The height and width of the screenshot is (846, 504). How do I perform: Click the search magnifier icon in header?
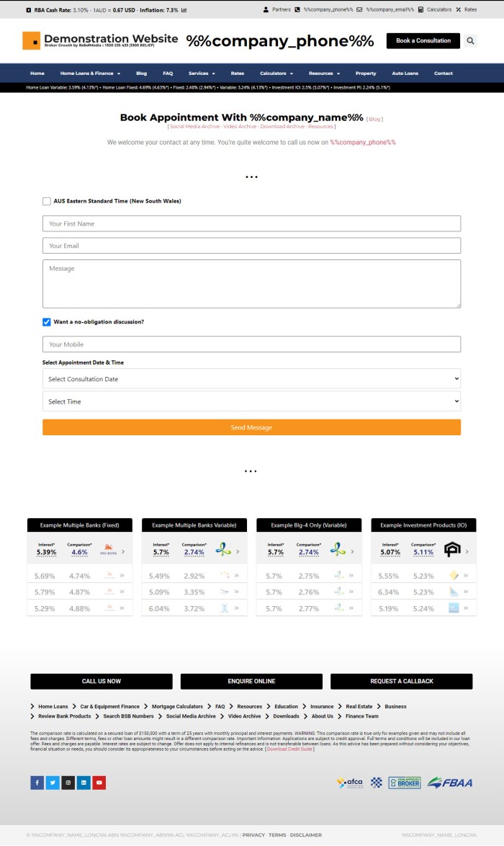[x=470, y=41]
